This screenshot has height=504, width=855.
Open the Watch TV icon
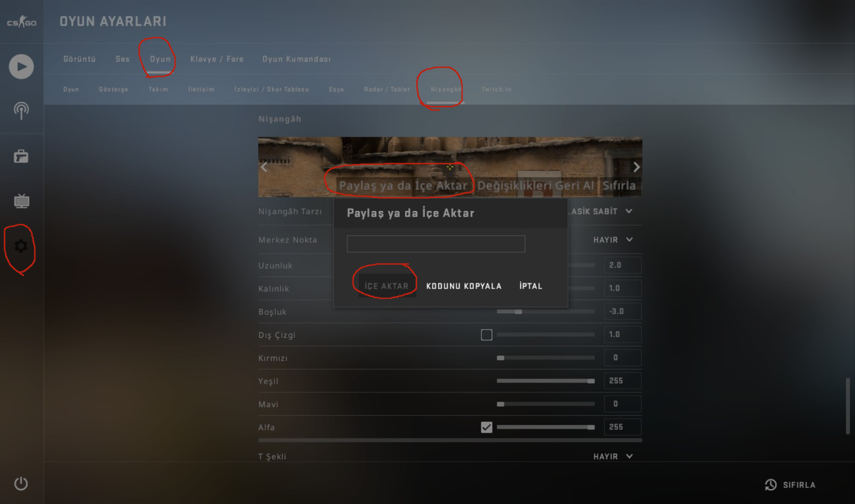point(22,201)
